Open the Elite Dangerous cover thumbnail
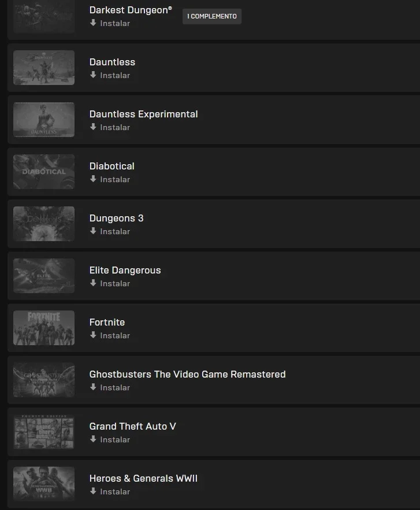Viewport: 420px width, 510px height. point(44,276)
